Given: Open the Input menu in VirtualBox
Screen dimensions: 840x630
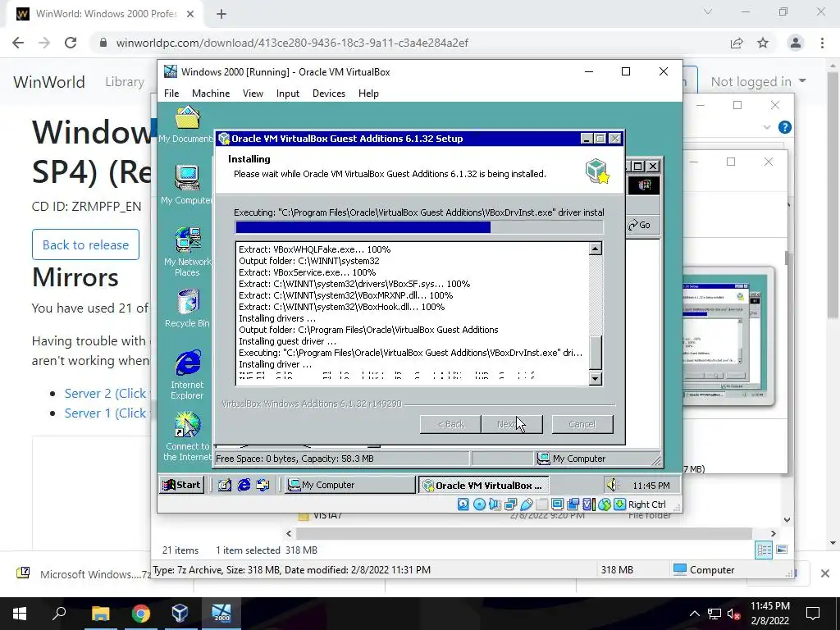Looking at the screenshot, I should (x=288, y=94).
